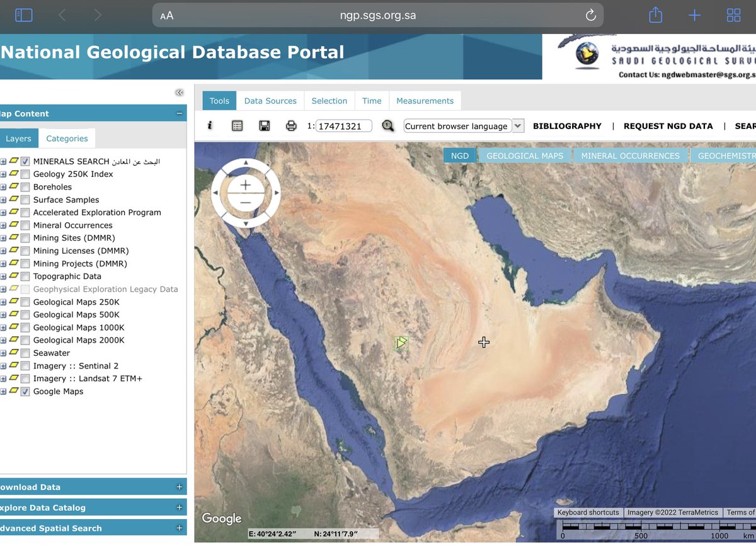This screenshot has width=756, height=553.
Task: Click the GEOLOGICAL MAPS map button
Action: pyautogui.click(x=525, y=156)
